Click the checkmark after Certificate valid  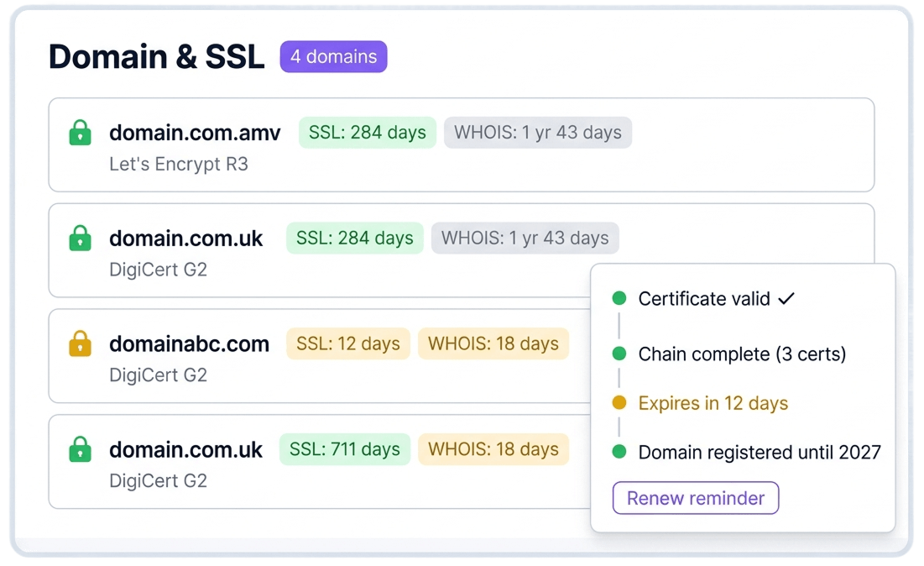tap(786, 299)
